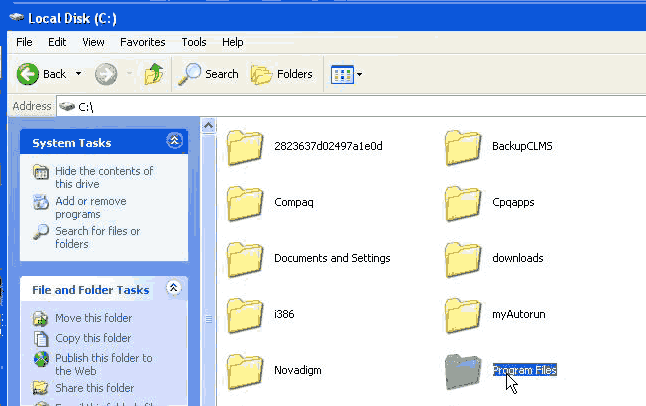Image resolution: width=646 pixels, height=406 pixels.
Task: Select the BackupCLMS folder icon
Action: (x=463, y=147)
